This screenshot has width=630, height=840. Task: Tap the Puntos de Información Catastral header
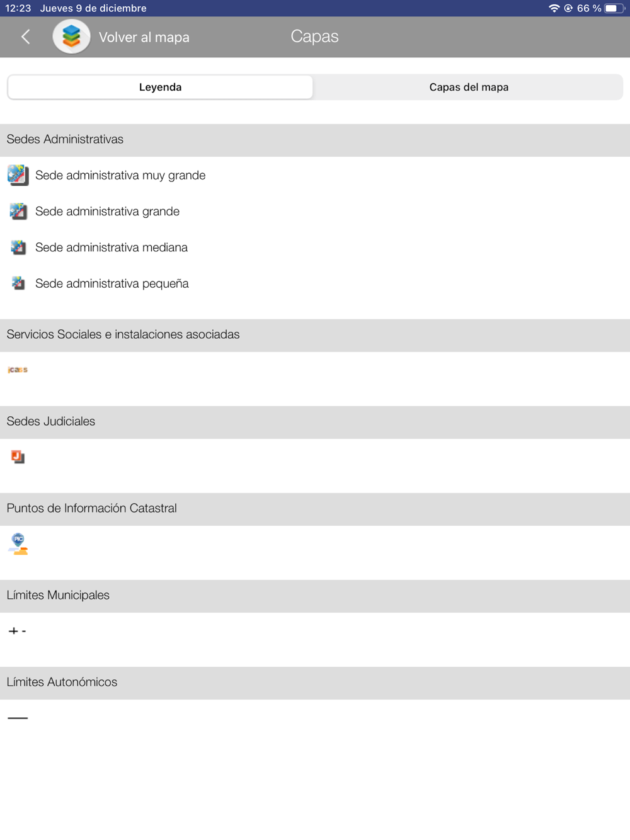[91, 508]
